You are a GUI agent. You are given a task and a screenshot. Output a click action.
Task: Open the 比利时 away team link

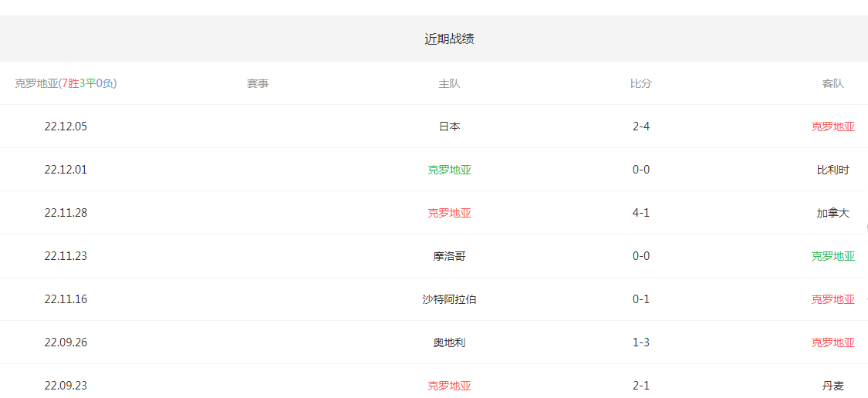[833, 170]
